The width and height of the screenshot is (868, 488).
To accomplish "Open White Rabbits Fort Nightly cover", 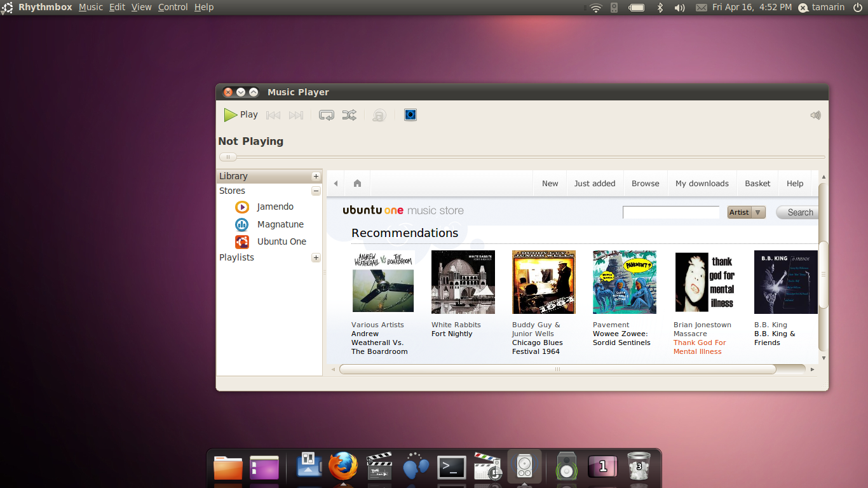I will click(463, 281).
